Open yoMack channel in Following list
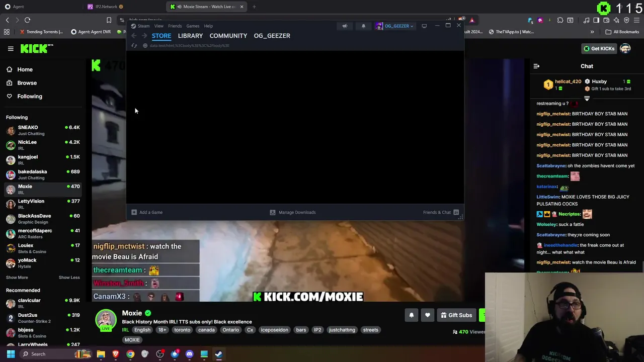The image size is (644, 362). point(43,263)
